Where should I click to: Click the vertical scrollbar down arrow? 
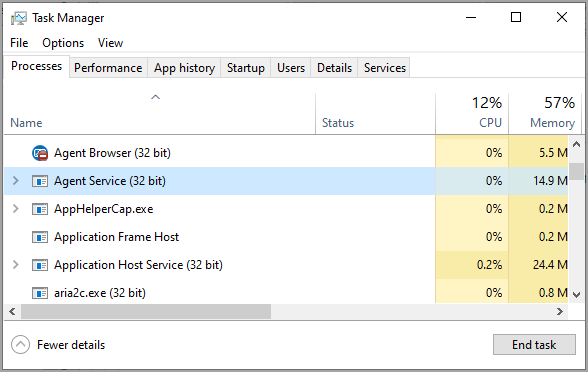(576, 295)
